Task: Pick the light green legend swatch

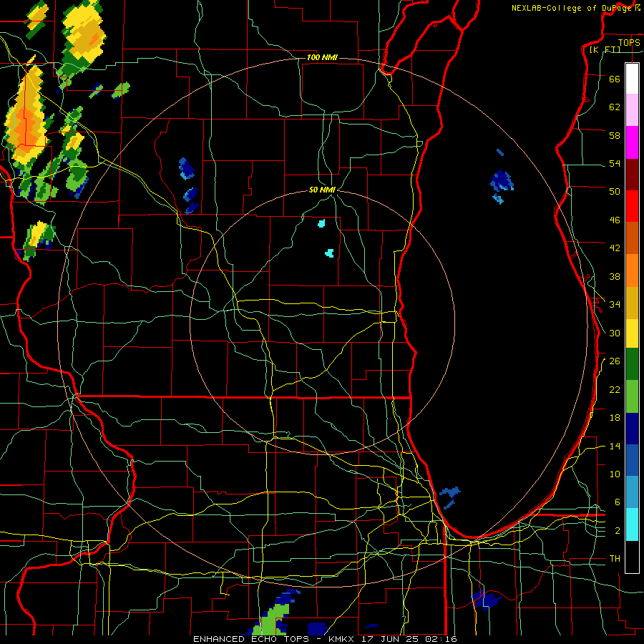Action: (632, 396)
